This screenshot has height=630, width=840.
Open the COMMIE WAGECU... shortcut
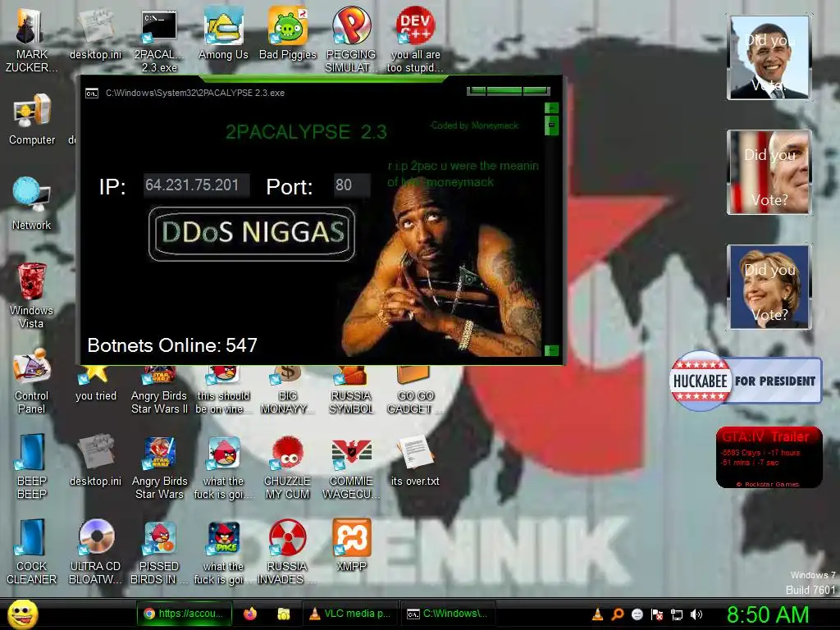pyautogui.click(x=351, y=468)
